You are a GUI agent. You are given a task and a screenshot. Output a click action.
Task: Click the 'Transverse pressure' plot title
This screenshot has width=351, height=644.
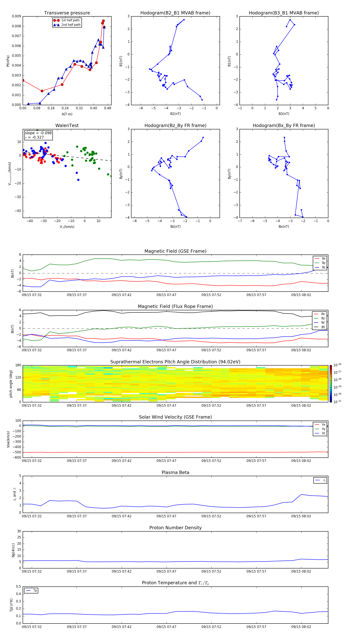(67, 13)
